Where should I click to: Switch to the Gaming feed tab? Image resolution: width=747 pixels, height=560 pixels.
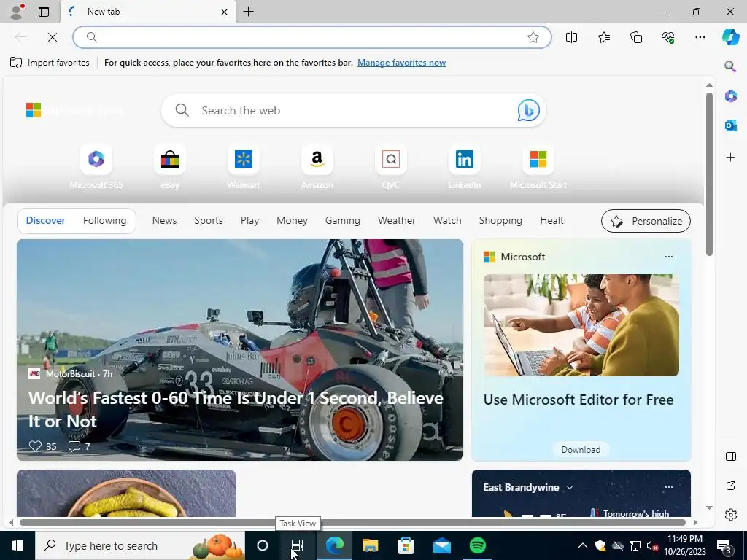point(343,220)
